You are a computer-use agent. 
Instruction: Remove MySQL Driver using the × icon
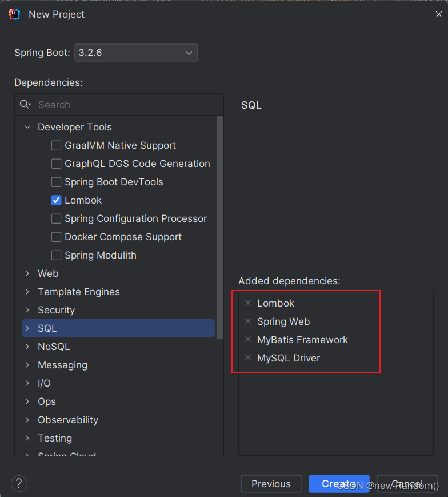tap(248, 357)
